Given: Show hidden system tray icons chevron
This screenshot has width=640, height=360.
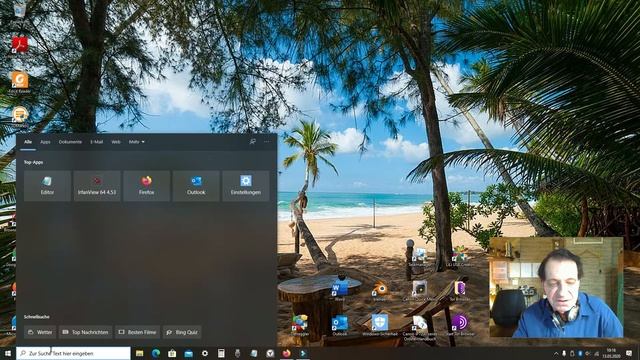Looking at the screenshot, I should pyautogui.click(x=556, y=353).
